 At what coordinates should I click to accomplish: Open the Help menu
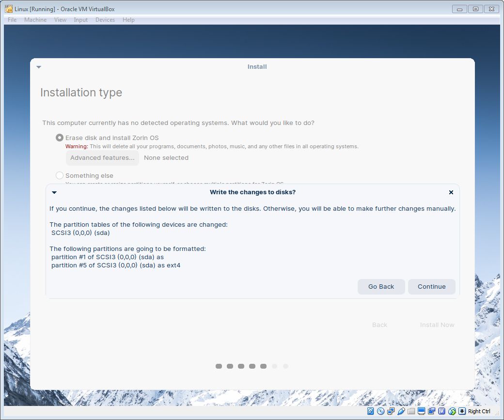(x=128, y=19)
